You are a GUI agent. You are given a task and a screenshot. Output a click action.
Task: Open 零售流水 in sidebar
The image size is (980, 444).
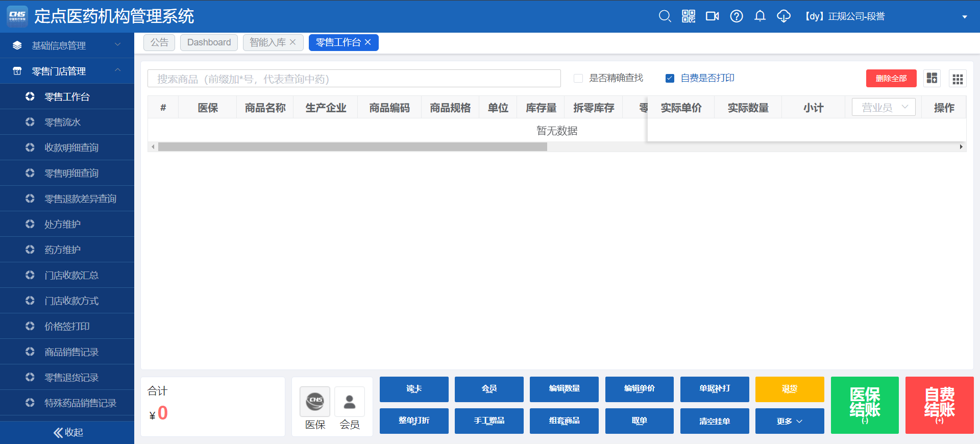click(67, 122)
